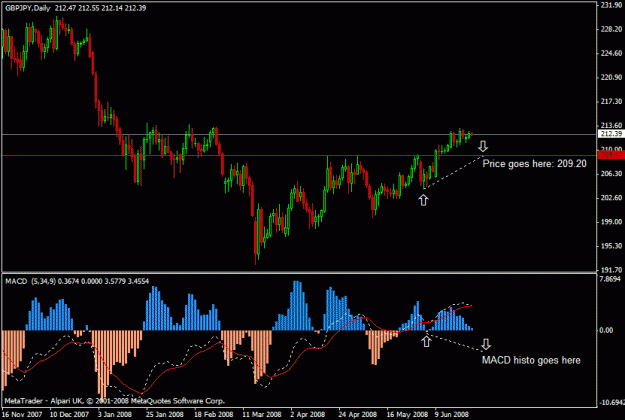
Task: Click the 228.20 price scale label
Action: click(x=611, y=29)
